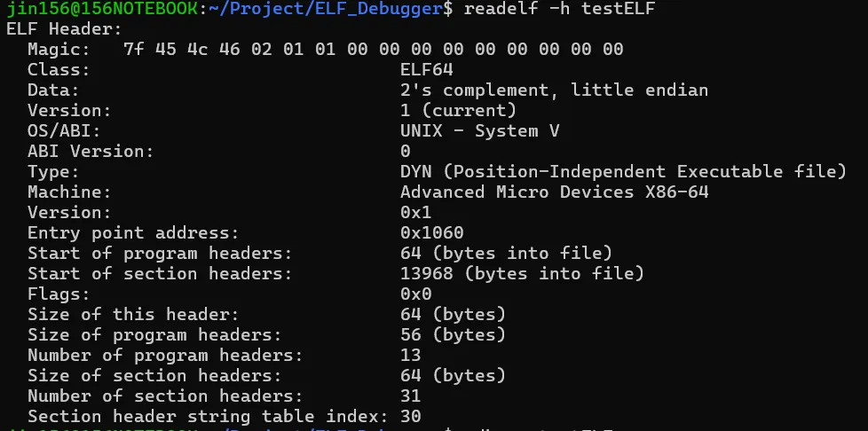Click the ELF64 class value
Viewport: 868px width, 431px height.
(426, 70)
